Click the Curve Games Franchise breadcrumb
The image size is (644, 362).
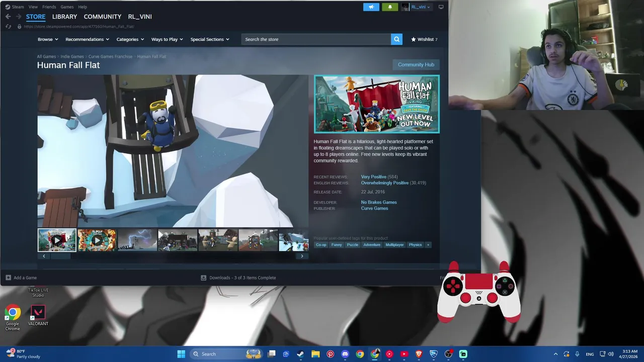(110, 56)
